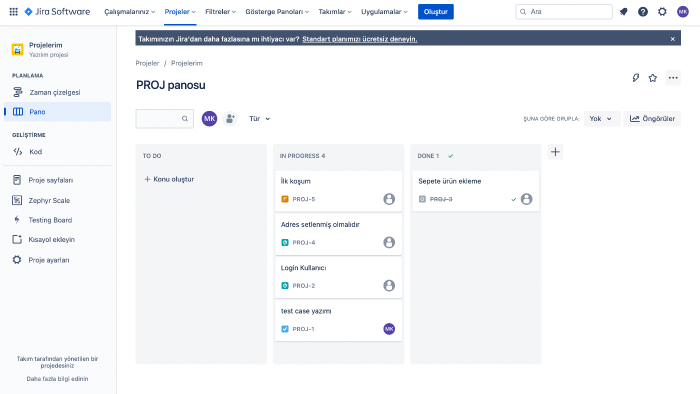
Task: Click the unassigned avatar on PROJ-5 card
Action: [x=389, y=199]
